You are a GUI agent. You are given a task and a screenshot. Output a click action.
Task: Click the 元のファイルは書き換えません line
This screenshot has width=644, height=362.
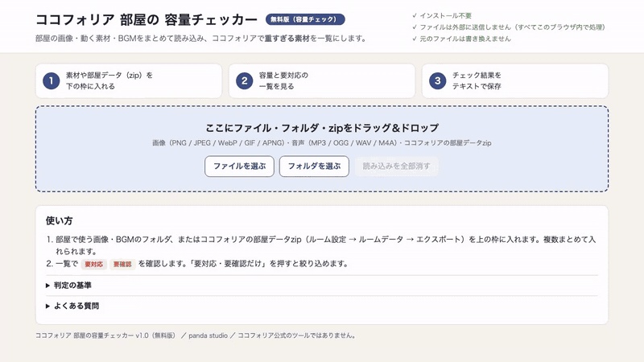tap(461, 39)
